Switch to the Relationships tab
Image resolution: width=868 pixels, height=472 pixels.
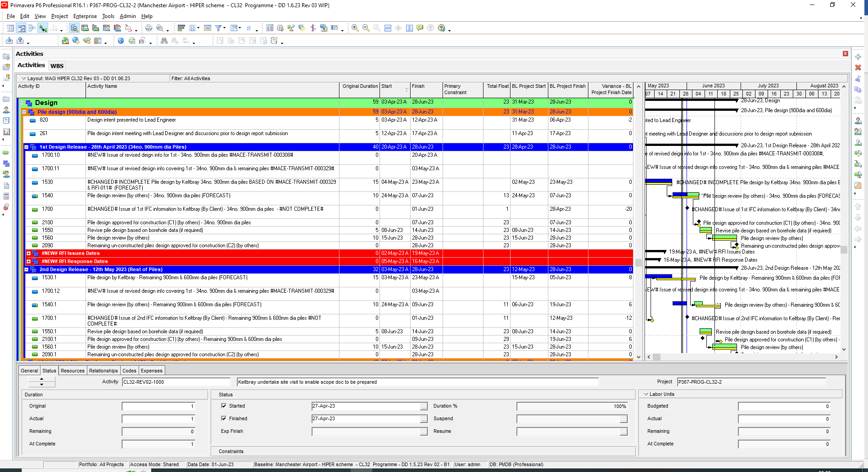(103, 370)
